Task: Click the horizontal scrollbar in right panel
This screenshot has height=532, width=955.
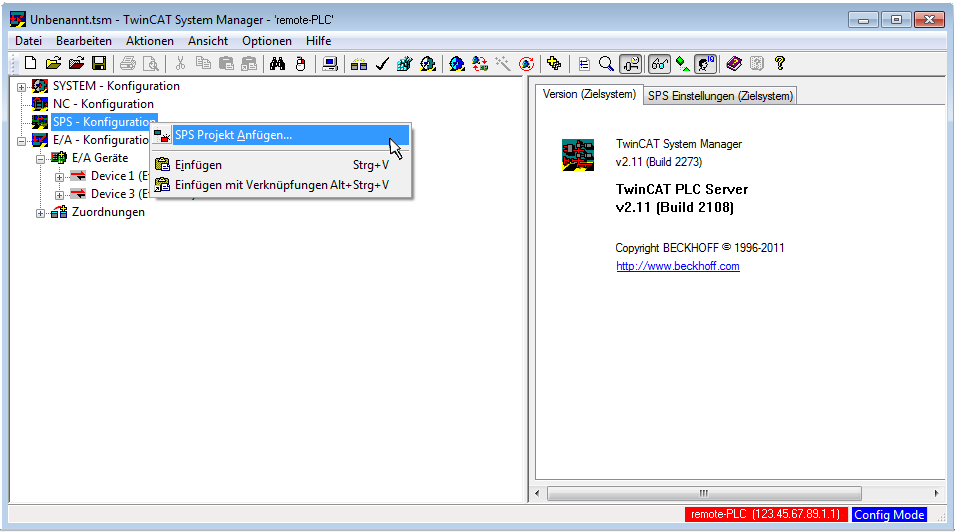Action: 740,493
